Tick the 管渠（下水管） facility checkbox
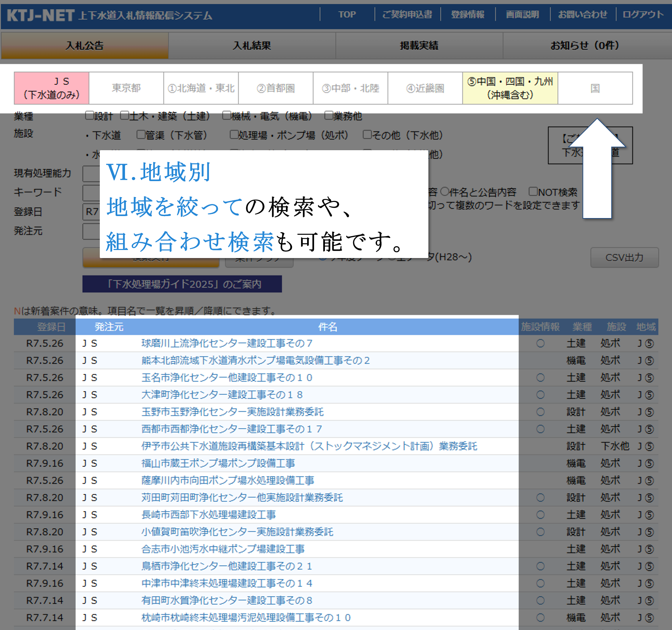Viewport: 672px width, 630px height. [x=141, y=134]
